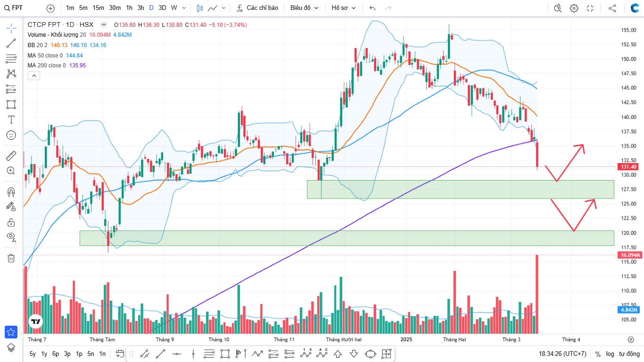Open the go to date calendar
644x362 pixels.
[x=119, y=354]
